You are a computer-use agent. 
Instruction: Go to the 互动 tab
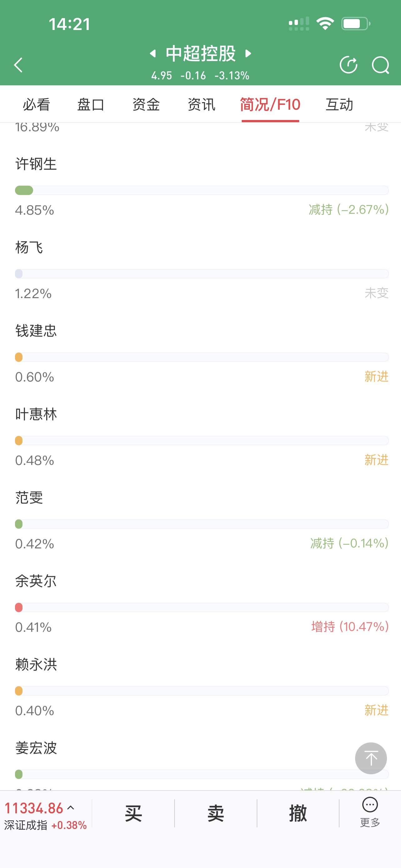click(339, 104)
